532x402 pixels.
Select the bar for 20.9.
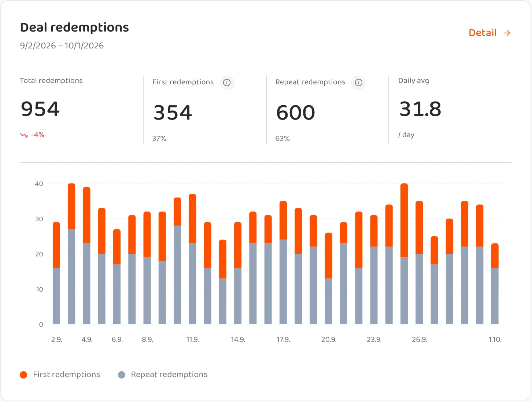pyautogui.click(x=329, y=279)
